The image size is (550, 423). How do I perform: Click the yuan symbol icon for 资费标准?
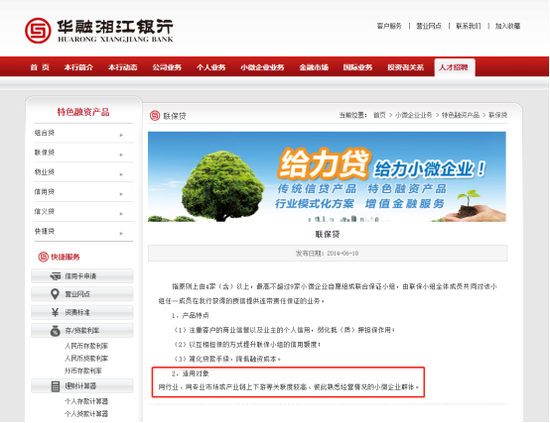pos(55,312)
